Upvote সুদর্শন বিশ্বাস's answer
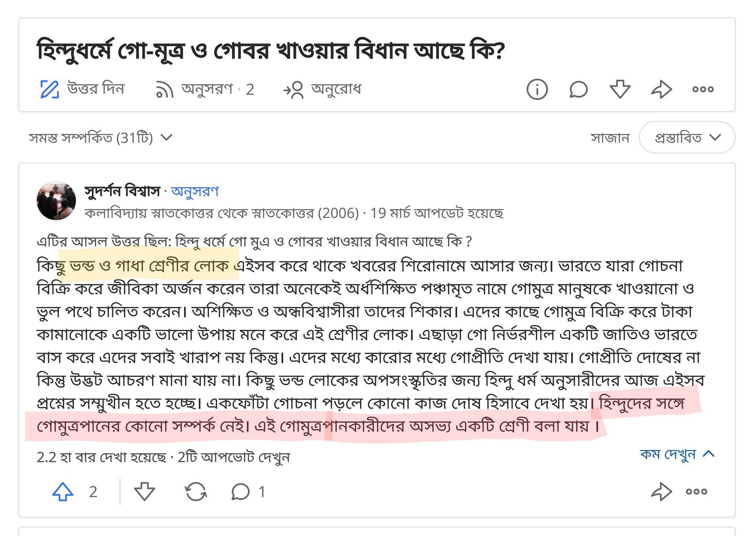This screenshot has width=756, height=536. pyautogui.click(x=63, y=492)
